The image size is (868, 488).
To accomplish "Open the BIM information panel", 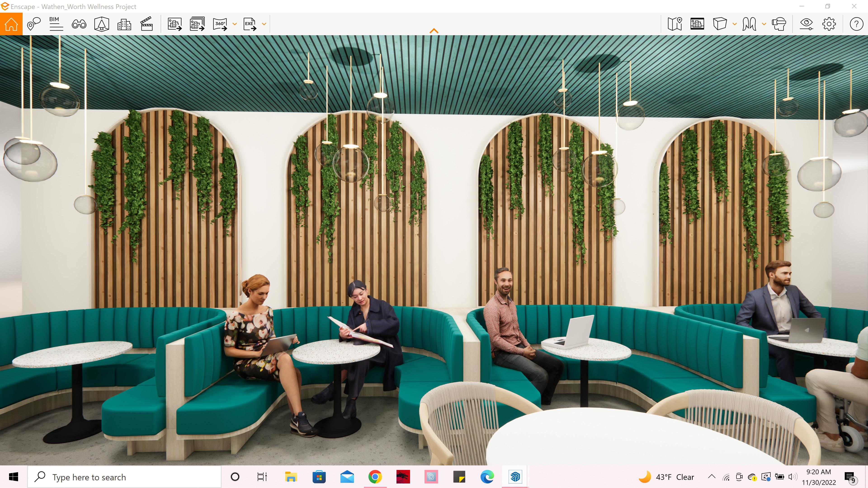I will pos(56,24).
